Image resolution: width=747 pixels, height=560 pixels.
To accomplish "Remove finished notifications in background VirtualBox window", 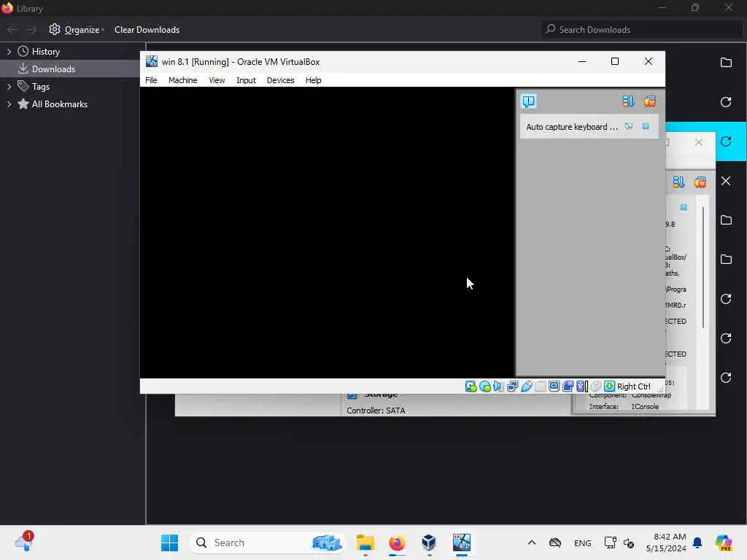I will pyautogui.click(x=700, y=182).
